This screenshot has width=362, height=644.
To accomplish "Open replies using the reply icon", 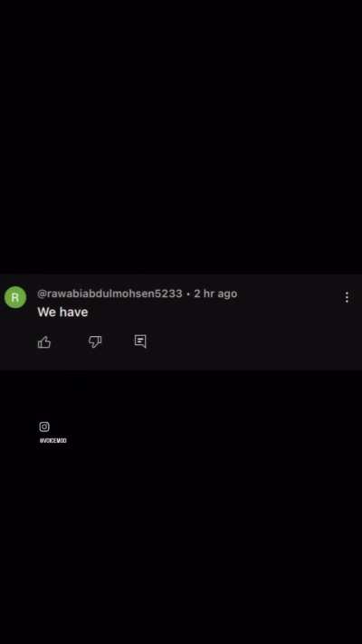I will pos(140,341).
